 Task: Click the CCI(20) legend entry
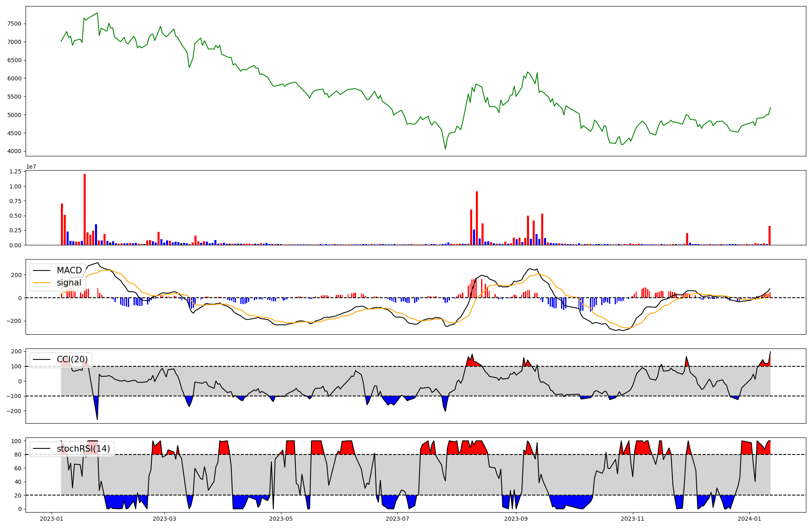[72, 359]
